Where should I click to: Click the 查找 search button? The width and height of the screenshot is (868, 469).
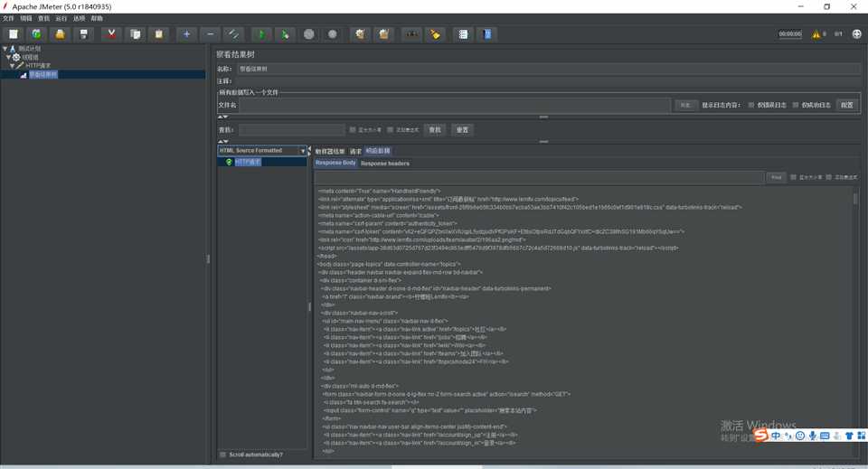pyautogui.click(x=435, y=130)
